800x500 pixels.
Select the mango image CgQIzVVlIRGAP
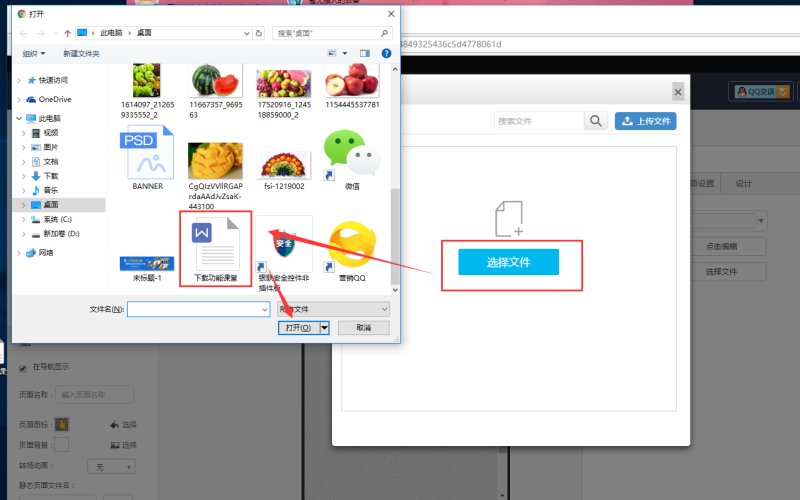pyautogui.click(x=215, y=161)
